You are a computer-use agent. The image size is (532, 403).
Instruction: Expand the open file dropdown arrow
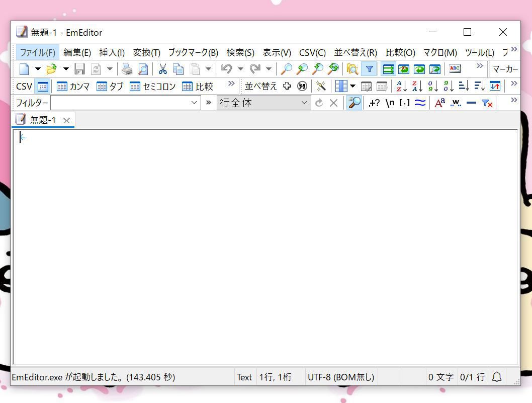pyautogui.click(x=65, y=69)
